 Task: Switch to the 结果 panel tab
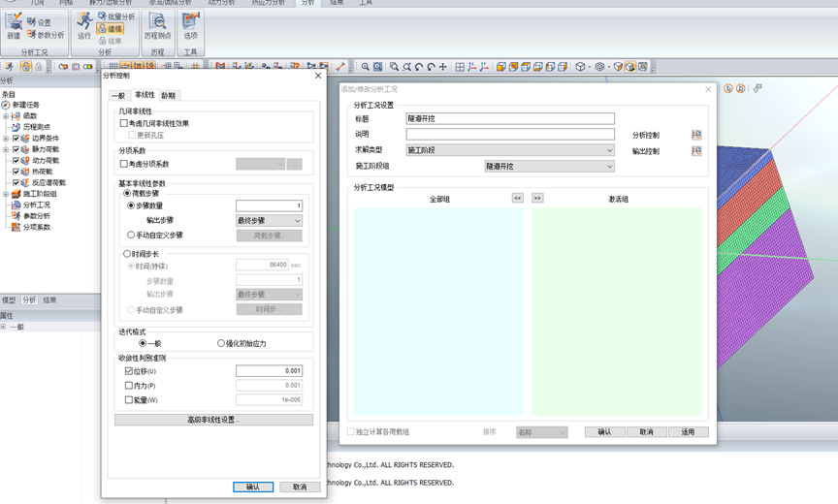(x=49, y=300)
